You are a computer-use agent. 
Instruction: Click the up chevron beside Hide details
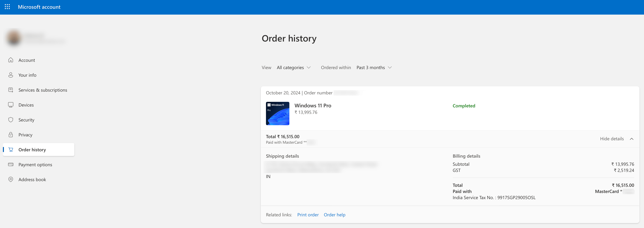coord(631,139)
